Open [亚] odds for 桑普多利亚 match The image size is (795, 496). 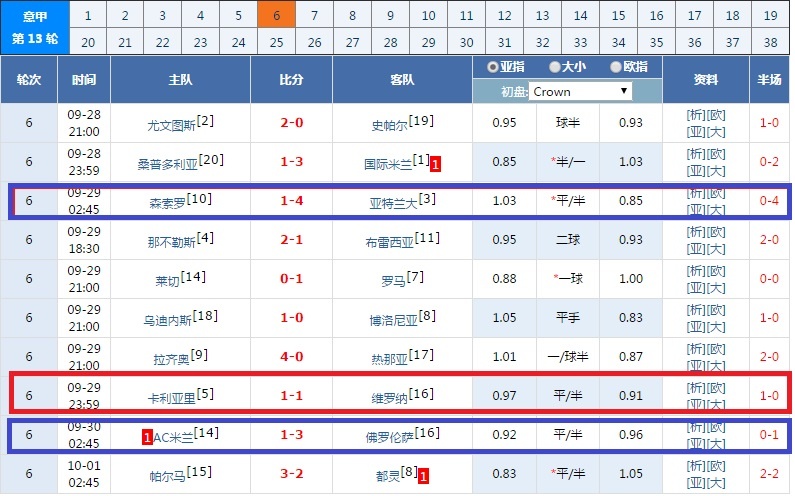696,171
